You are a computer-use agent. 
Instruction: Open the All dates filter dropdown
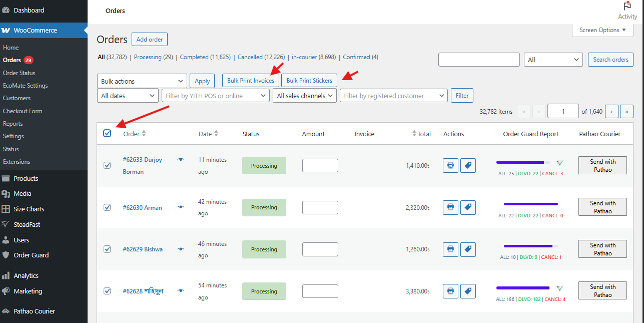point(128,95)
